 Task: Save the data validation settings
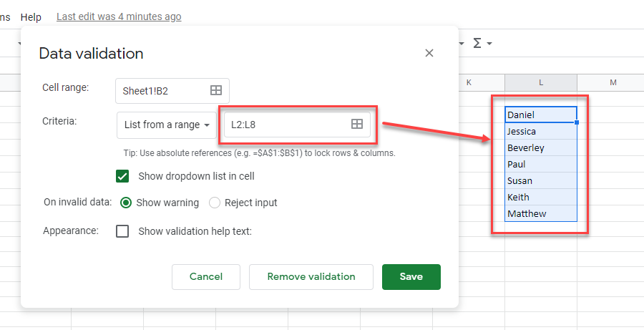point(411,276)
